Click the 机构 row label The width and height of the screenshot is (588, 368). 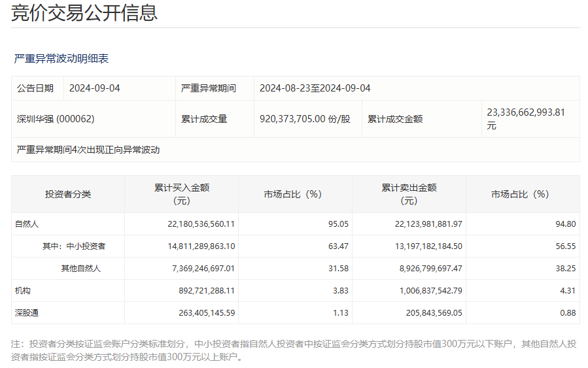tap(23, 291)
